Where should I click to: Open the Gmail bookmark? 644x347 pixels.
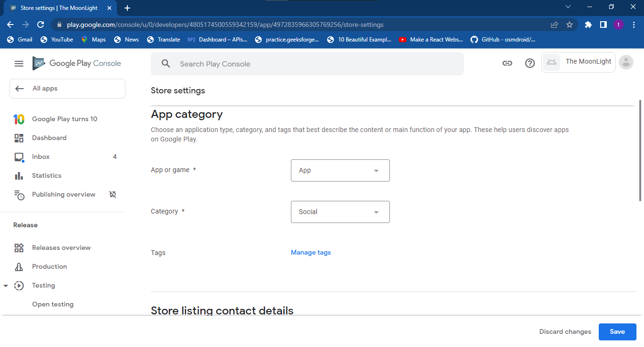[x=20, y=40]
